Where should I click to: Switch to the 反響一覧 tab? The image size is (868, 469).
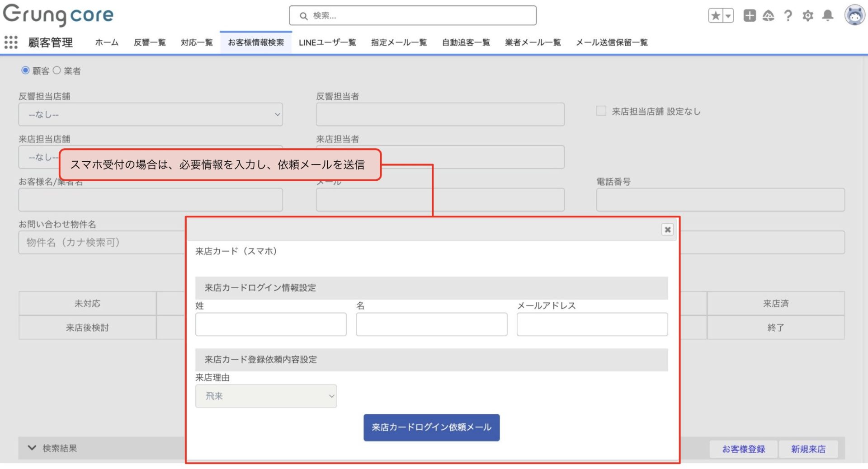150,42
